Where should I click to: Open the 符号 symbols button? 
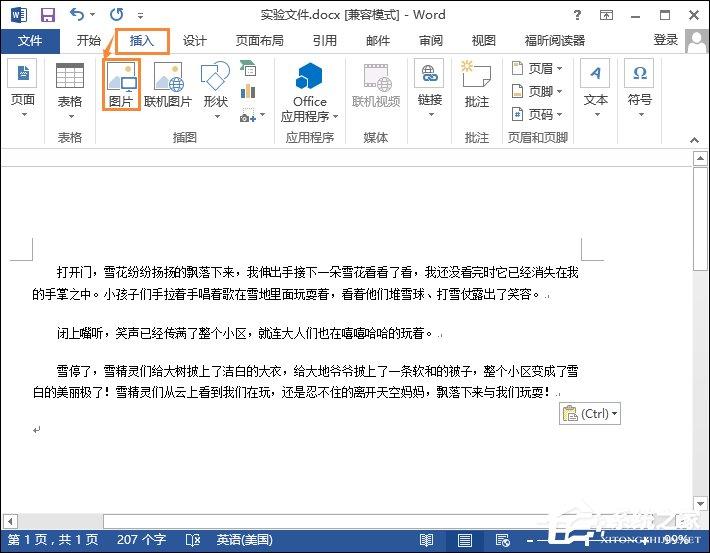tap(639, 89)
